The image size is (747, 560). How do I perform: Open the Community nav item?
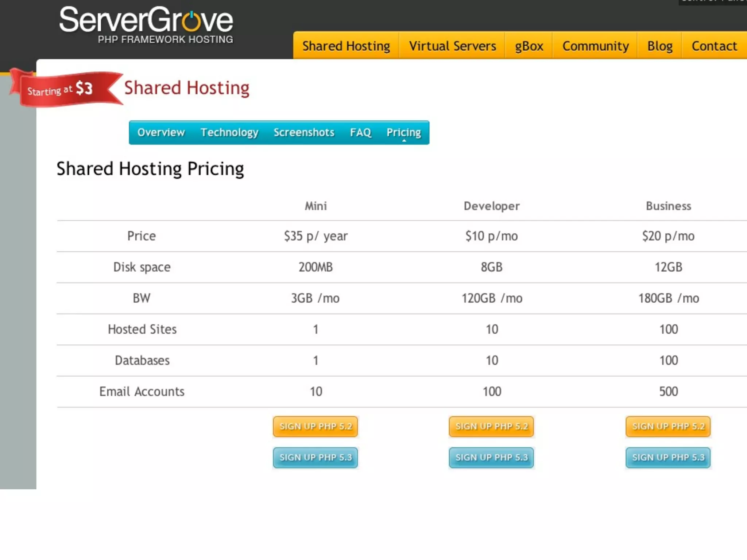coord(595,46)
